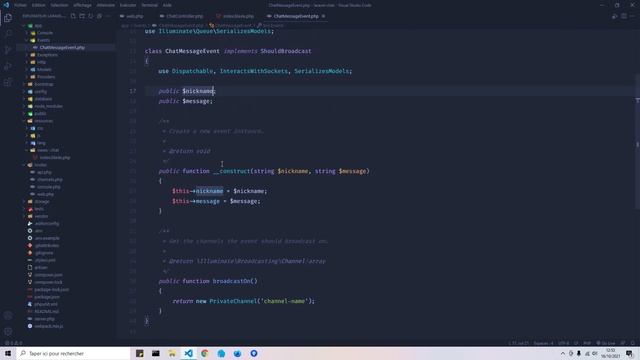Show hidden system tray icons

pos(562,353)
